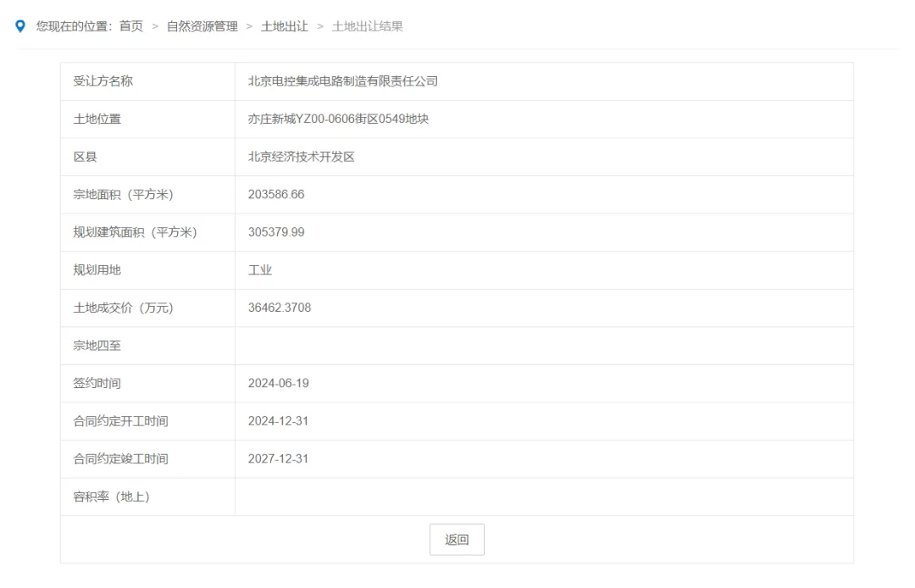Screen dimensions: 915x588
Task: Select the 工业 land use value
Action: pos(260,270)
